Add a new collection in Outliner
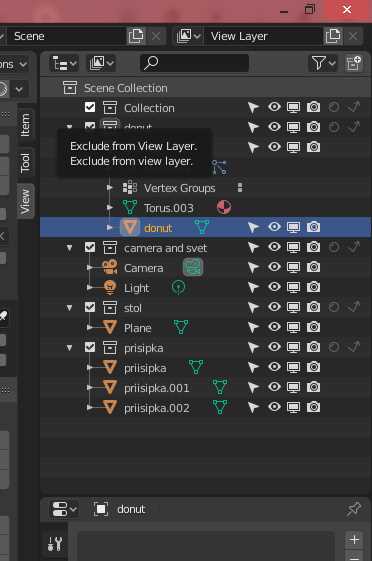372x561 pixels. click(354, 63)
